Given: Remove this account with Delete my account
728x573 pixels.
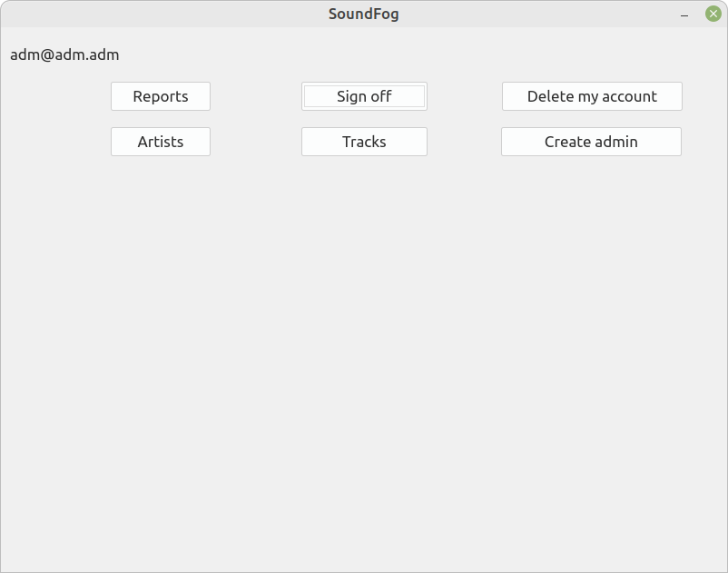Looking at the screenshot, I should (x=592, y=96).
